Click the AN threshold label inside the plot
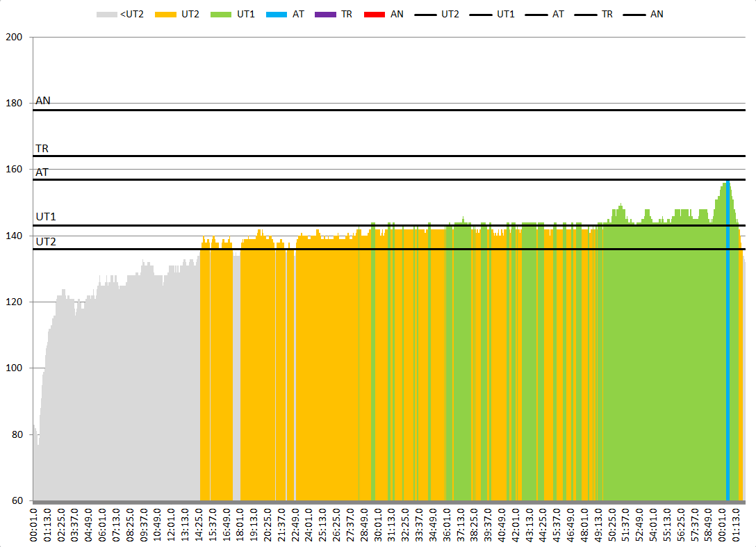Viewport: 756px width, 547px height. [43, 101]
